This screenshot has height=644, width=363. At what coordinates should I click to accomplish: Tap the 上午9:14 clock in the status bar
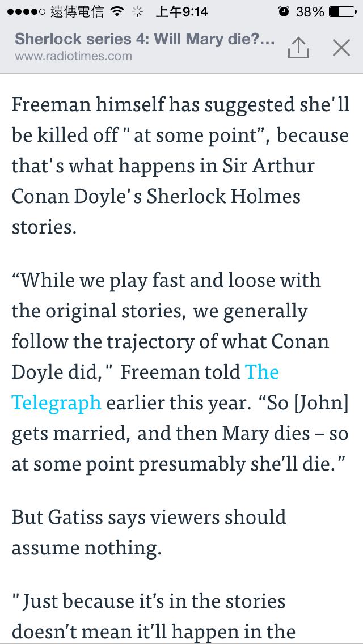coord(181,12)
